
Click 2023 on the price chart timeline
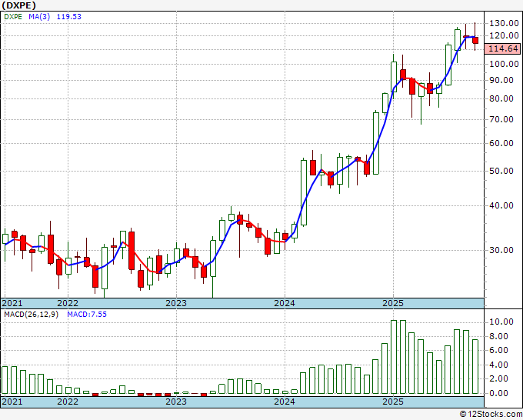pyautogui.click(x=176, y=303)
